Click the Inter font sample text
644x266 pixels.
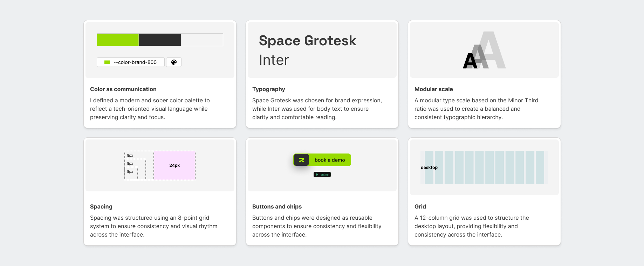(x=274, y=60)
